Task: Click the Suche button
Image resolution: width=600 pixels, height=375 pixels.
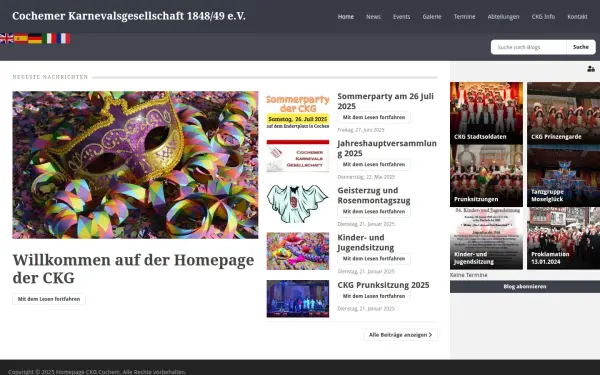Action: click(580, 47)
